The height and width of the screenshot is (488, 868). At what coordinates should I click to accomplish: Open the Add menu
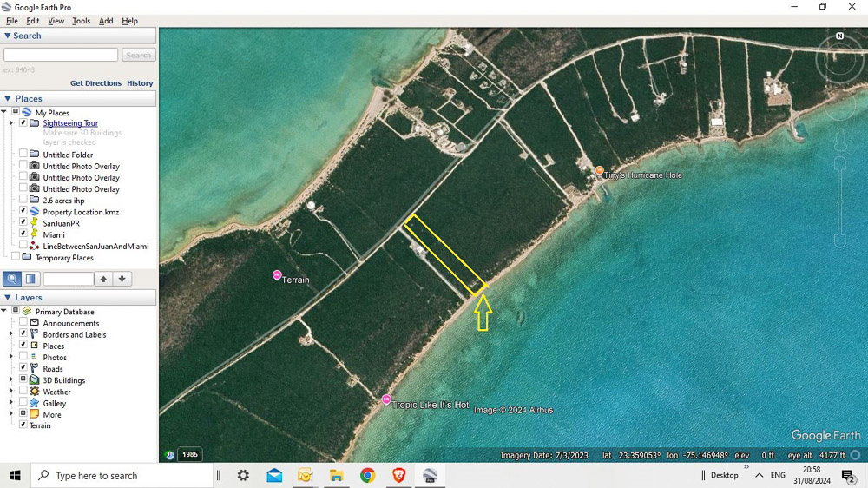[x=106, y=21]
